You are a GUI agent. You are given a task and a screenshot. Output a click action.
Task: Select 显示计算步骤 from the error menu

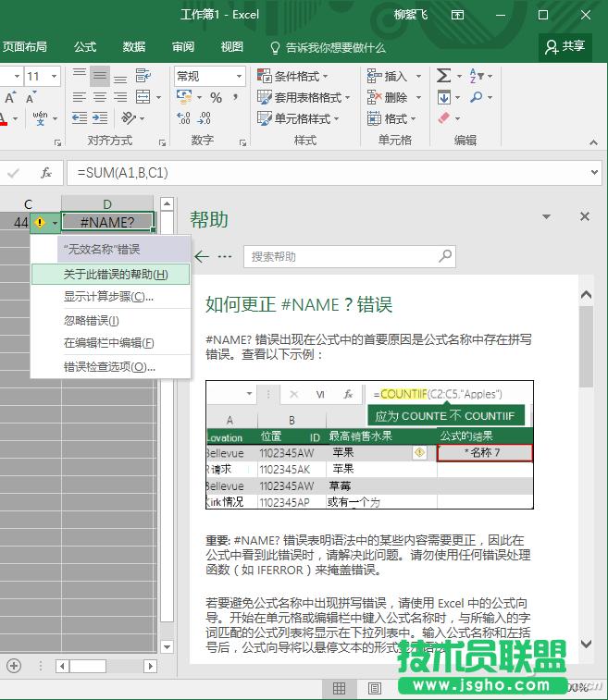tap(108, 297)
